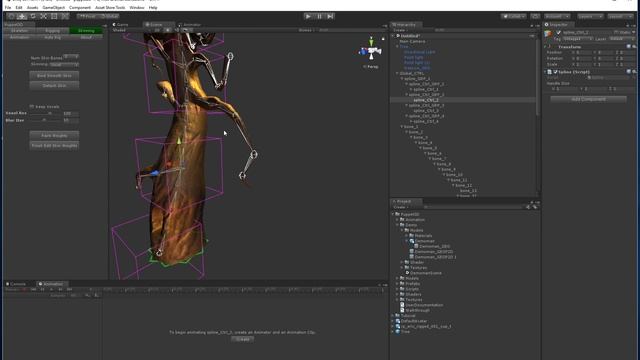
Task: Click the Paint Weights button
Action: pyautogui.click(x=54, y=136)
